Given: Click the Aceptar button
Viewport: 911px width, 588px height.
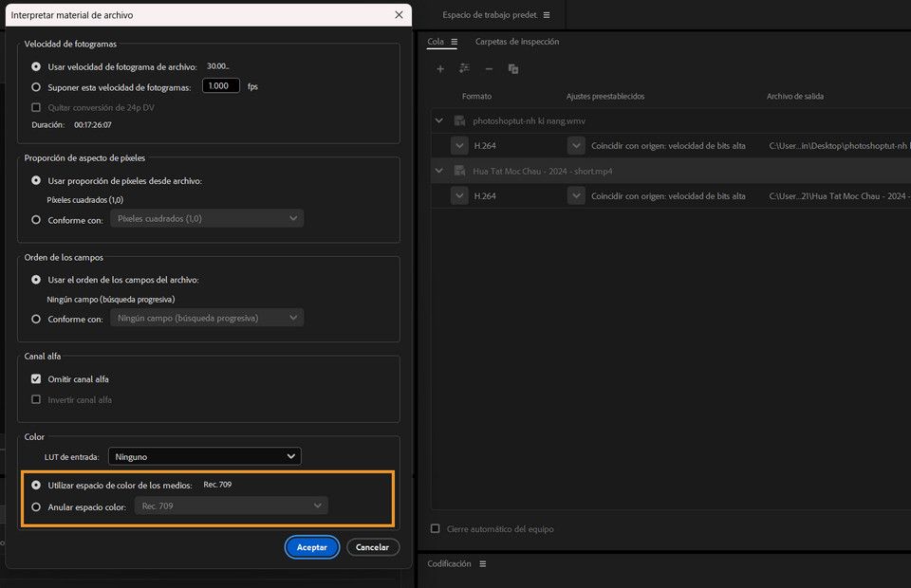Looking at the screenshot, I should [x=312, y=547].
